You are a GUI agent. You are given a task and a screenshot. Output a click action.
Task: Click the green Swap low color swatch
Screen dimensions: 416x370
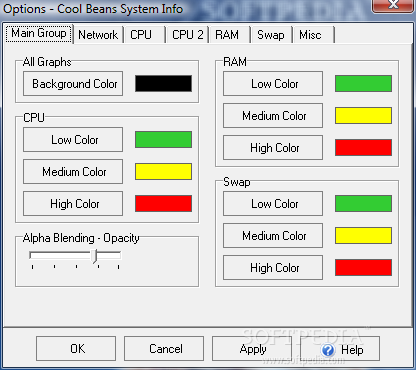tap(363, 203)
